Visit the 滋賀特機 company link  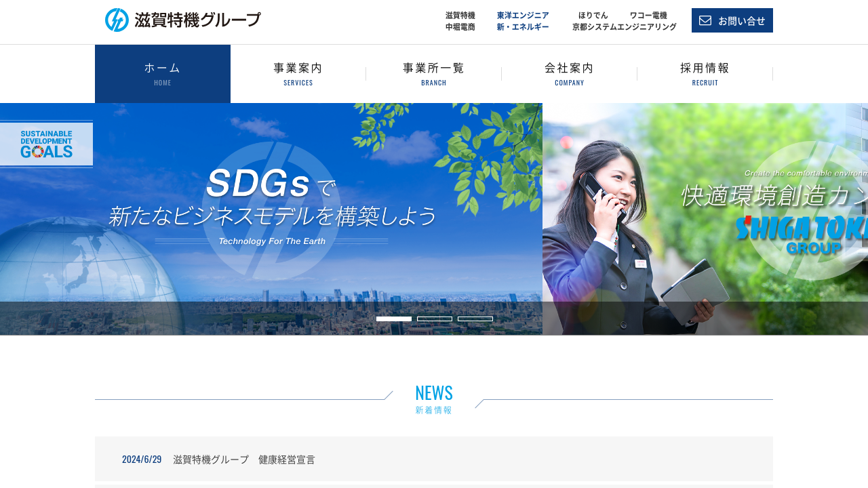click(x=460, y=15)
